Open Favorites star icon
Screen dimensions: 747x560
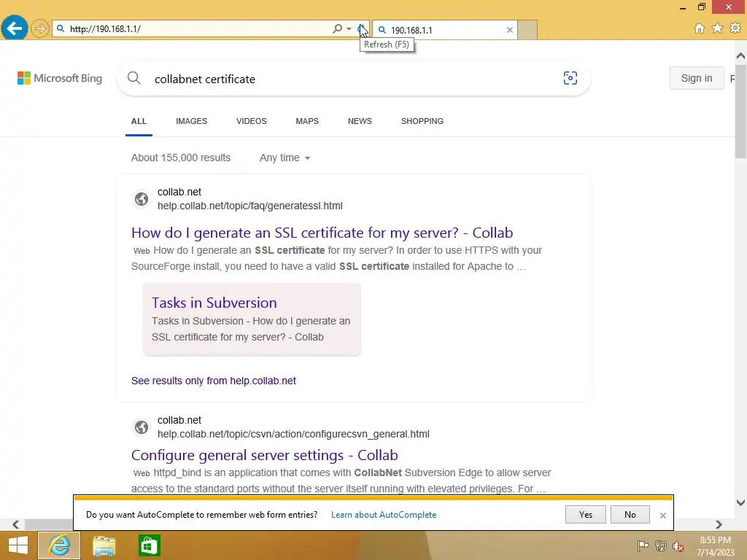[717, 28]
